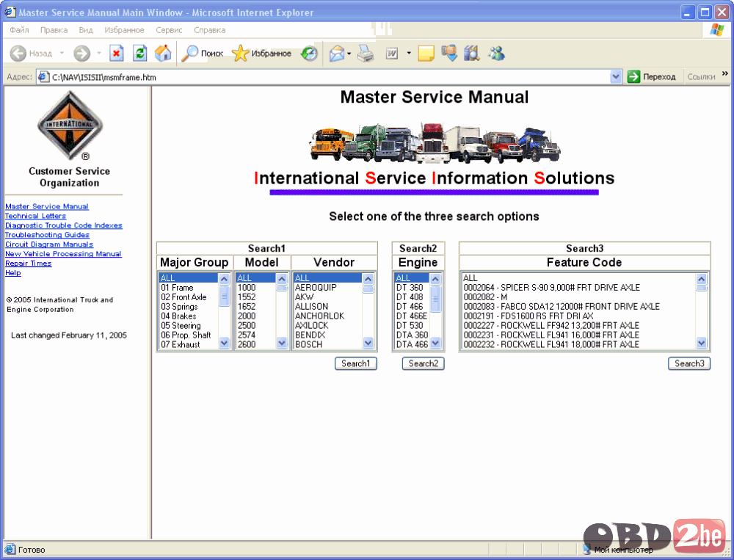Image resolution: width=734 pixels, height=560 pixels.
Task: Select 05 Steering in Major Group list
Action: click(189, 325)
